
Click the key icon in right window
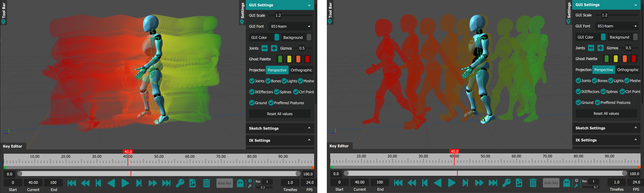506,183
